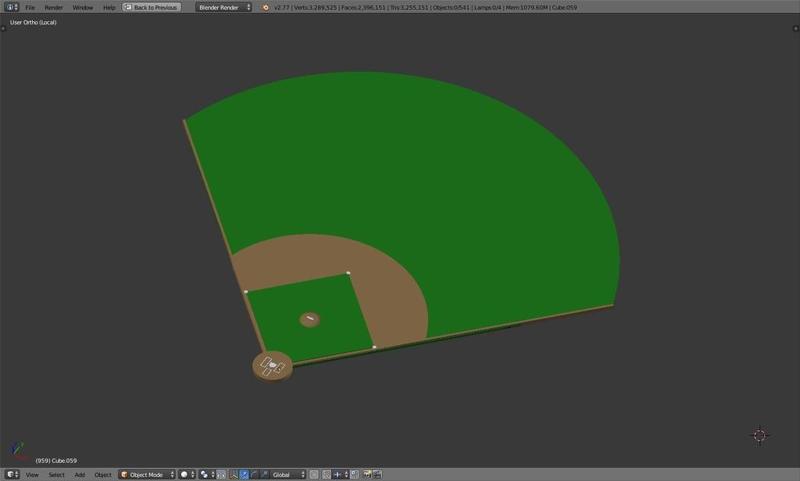Screen dimensions: 800x481
Task: Open snap element type selector
Action: click(x=340, y=474)
